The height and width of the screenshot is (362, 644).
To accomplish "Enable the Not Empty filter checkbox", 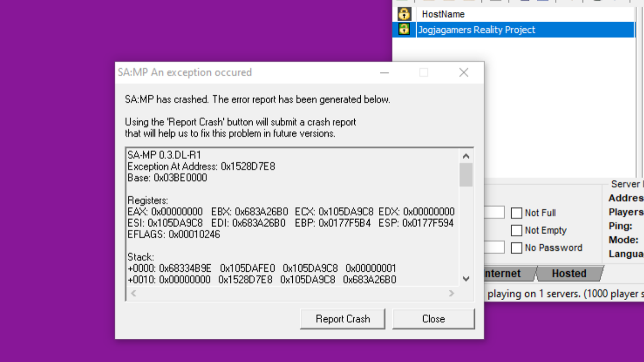I will click(x=517, y=231).
